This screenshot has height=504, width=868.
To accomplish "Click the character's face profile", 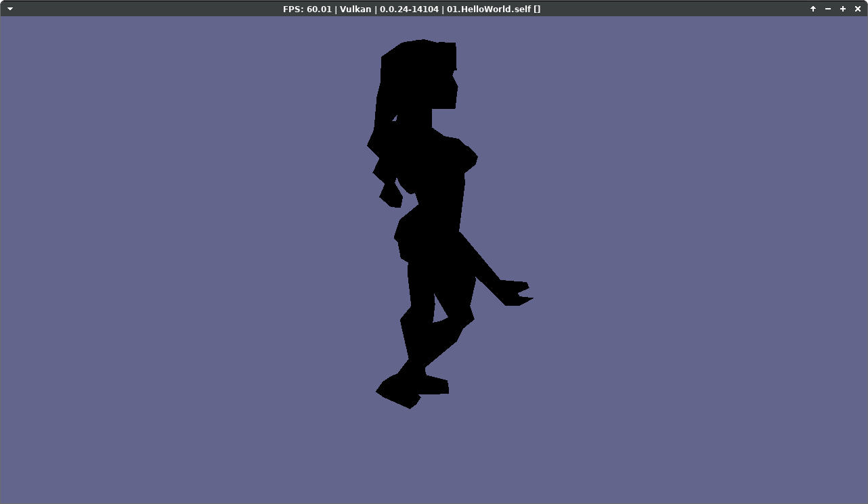I will point(448,88).
